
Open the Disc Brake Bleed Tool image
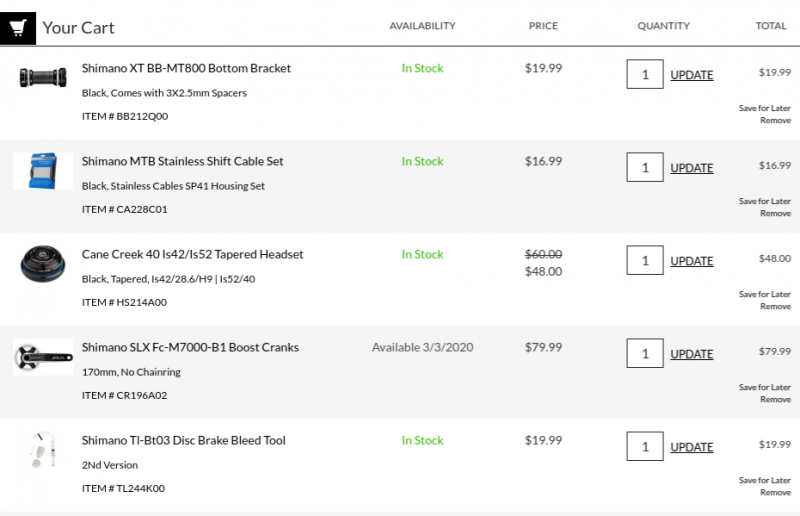(42, 451)
